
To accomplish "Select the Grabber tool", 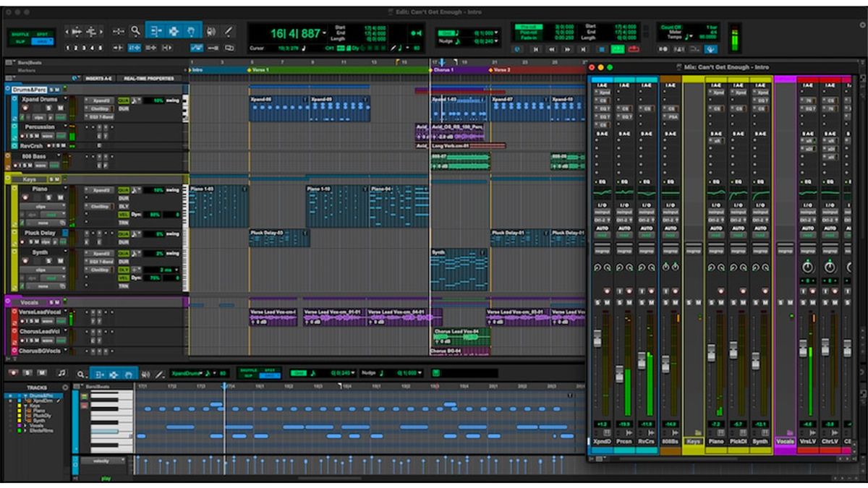I will pos(192,31).
